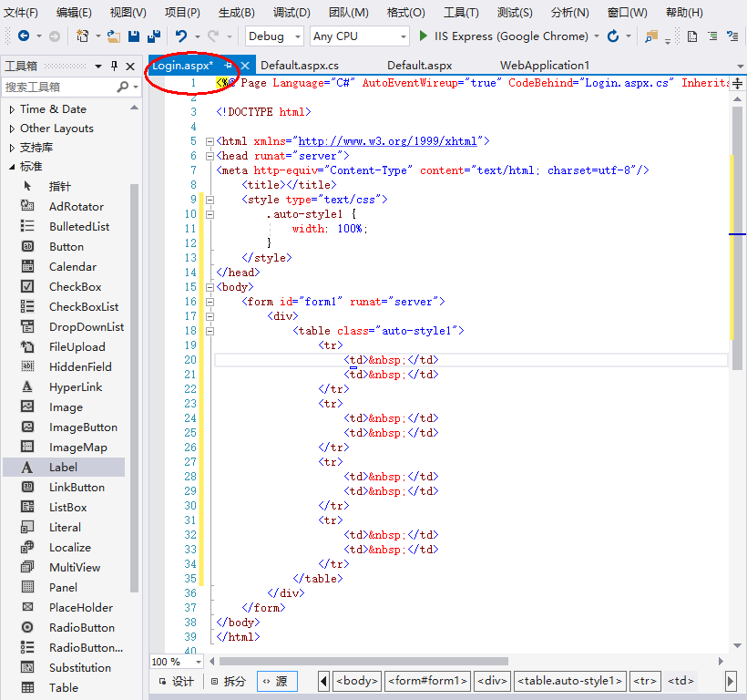Open the Any CPU platform dropdown
747x700 pixels.
tap(358, 36)
